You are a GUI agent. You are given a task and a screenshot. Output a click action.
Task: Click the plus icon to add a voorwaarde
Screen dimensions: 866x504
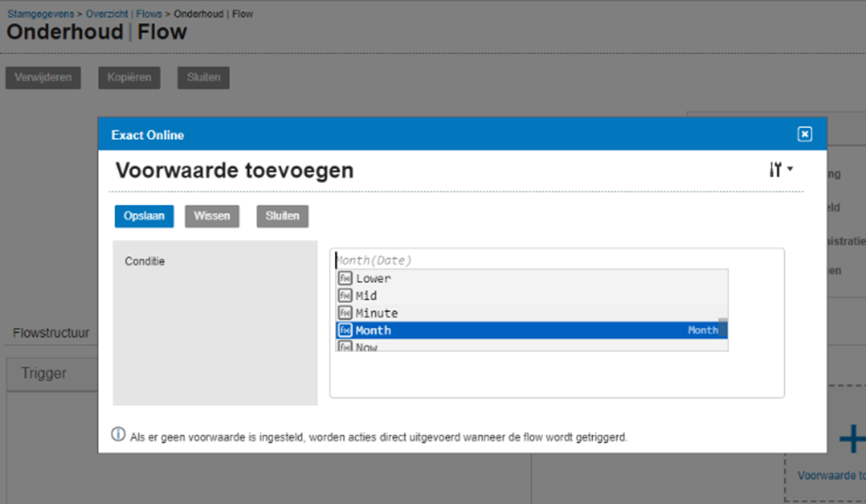(852, 438)
